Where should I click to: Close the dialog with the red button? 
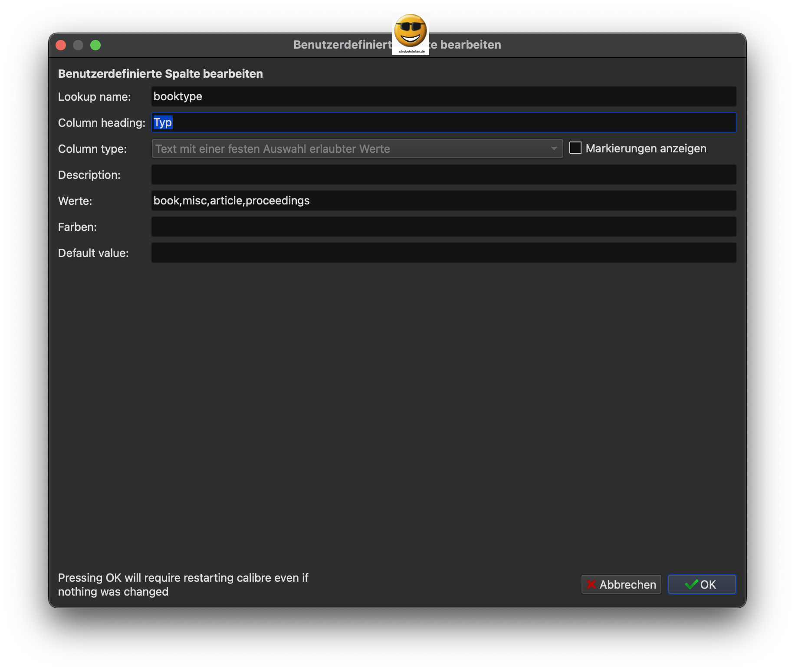(61, 45)
